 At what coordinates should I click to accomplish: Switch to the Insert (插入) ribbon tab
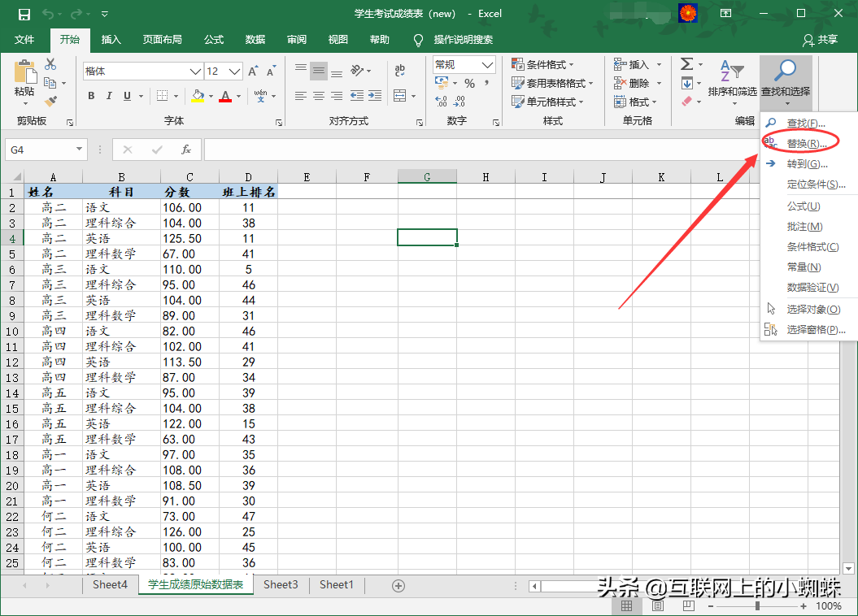(x=111, y=39)
